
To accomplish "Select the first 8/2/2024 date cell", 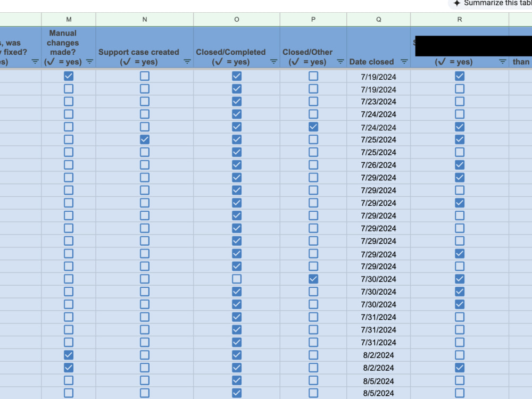I will (x=379, y=355).
